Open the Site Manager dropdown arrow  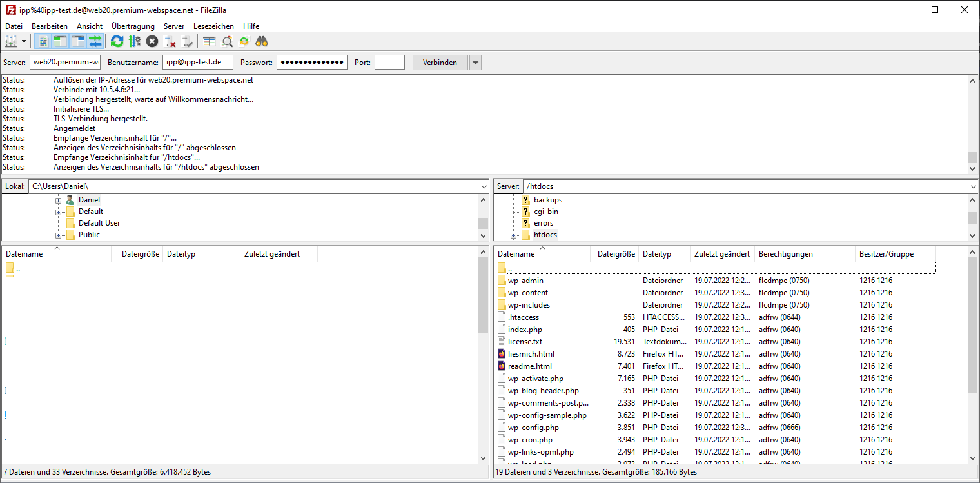[24, 41]
